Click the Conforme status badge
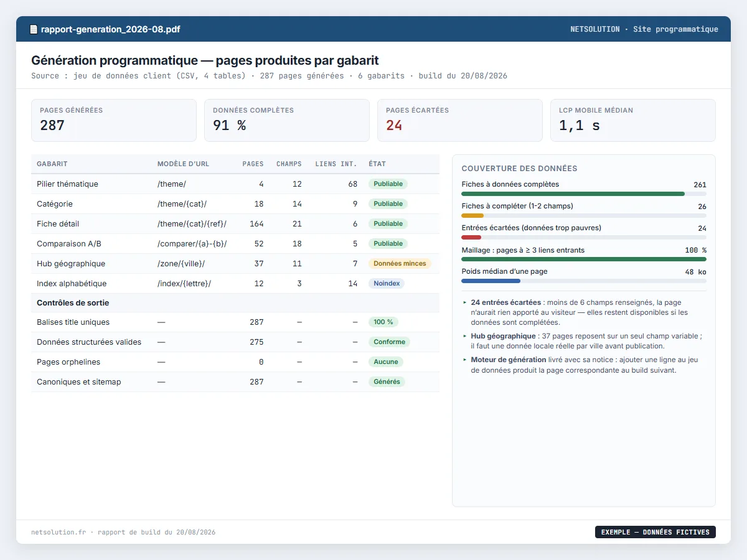 tap(390, 342)
